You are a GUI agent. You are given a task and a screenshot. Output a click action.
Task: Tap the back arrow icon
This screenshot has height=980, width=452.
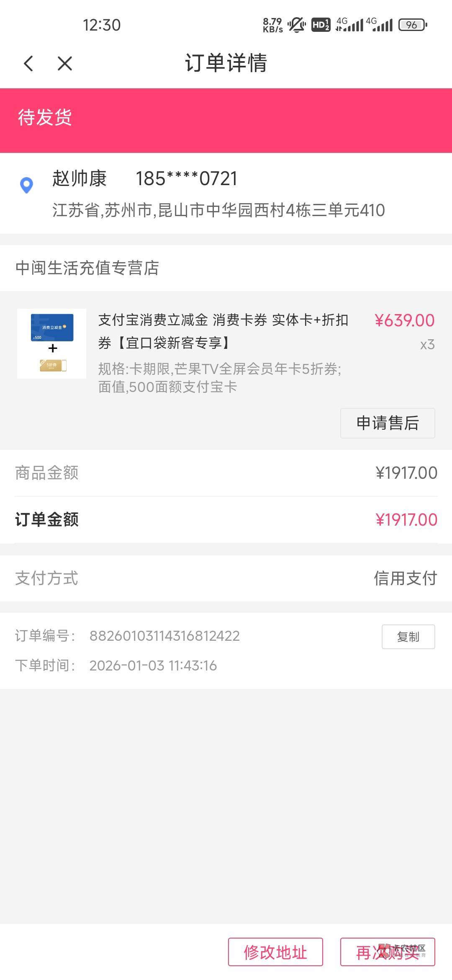click(28, 64)
